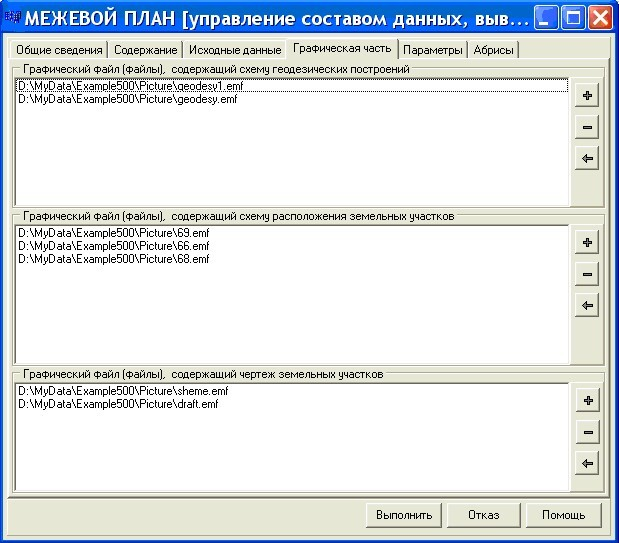Click the Помощь button
Image resolution: width=619 pixels, height=543 pixels.
(x=563, y=516)
